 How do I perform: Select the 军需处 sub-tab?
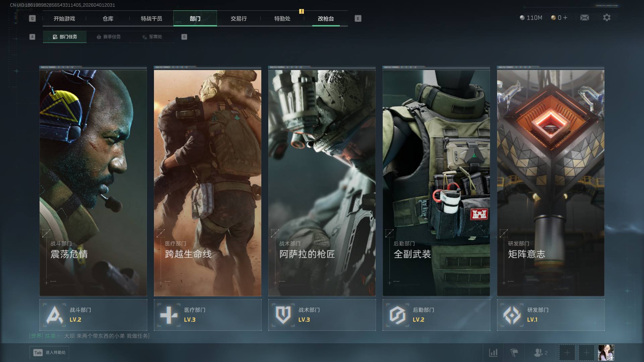click(152, 37)
